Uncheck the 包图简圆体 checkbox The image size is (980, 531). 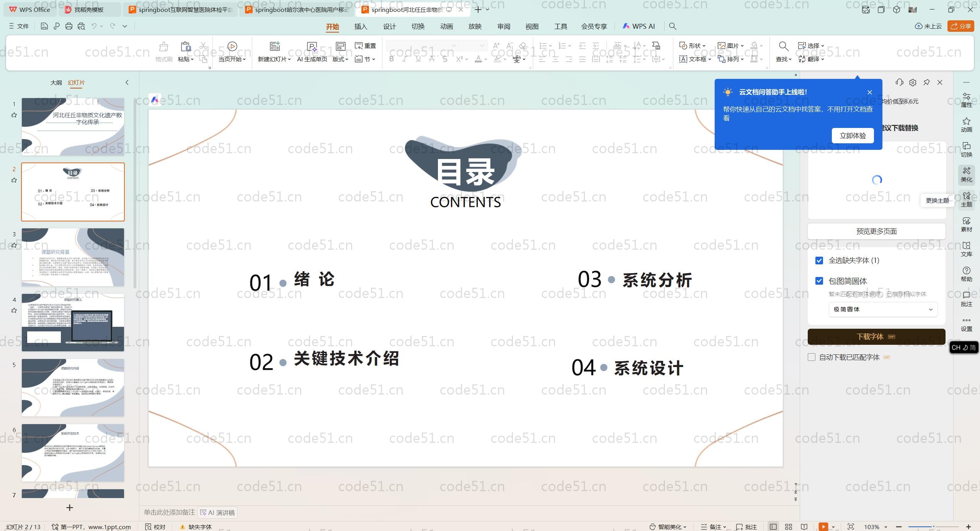[819, 281]
